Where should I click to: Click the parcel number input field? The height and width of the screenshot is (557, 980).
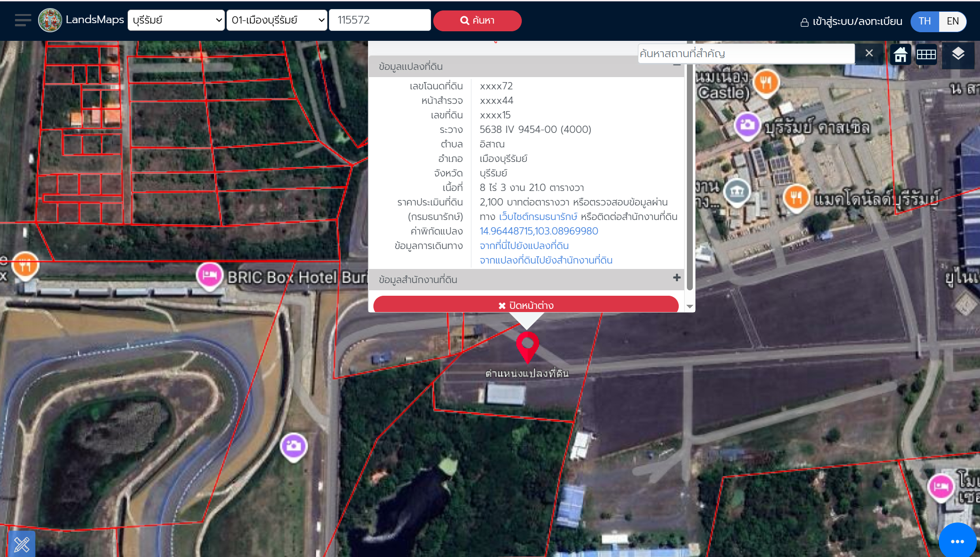coord(379,20)
